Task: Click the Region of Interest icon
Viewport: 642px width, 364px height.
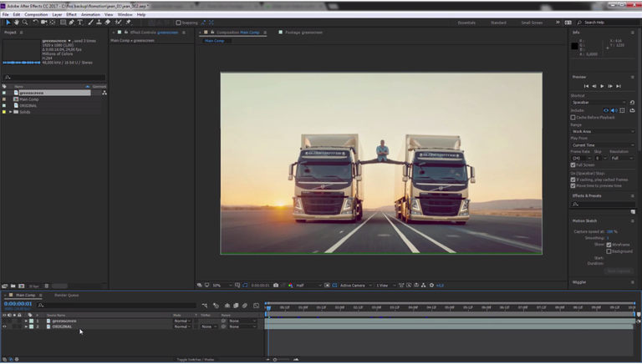Action: (x=327, y=286)
